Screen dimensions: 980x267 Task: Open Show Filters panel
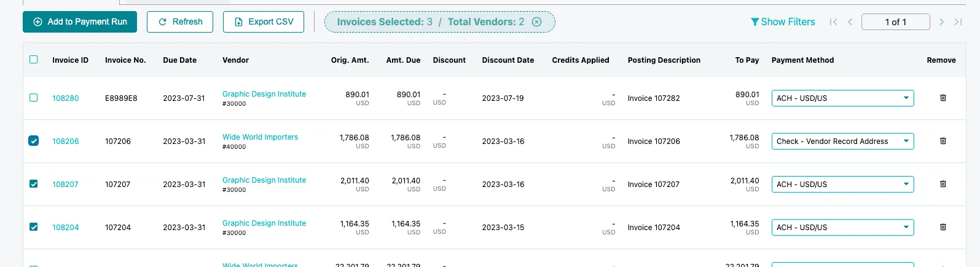coord(783,22)
